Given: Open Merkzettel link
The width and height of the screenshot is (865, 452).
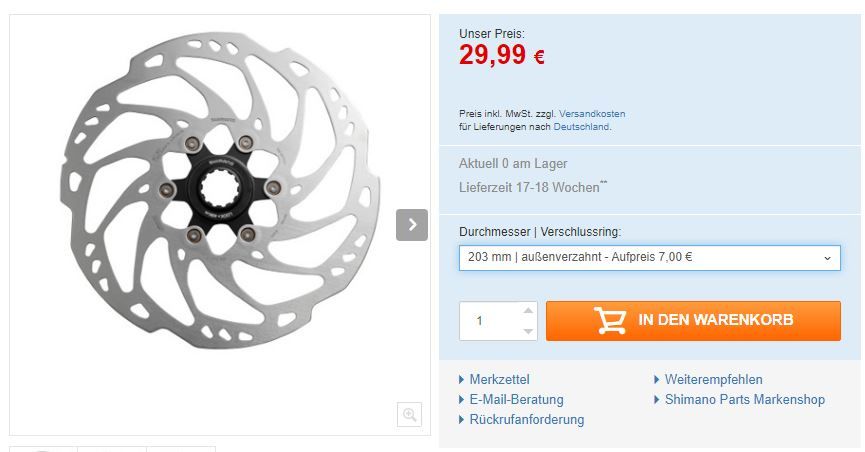Looking at the screenshot, I should coord(499,380).
